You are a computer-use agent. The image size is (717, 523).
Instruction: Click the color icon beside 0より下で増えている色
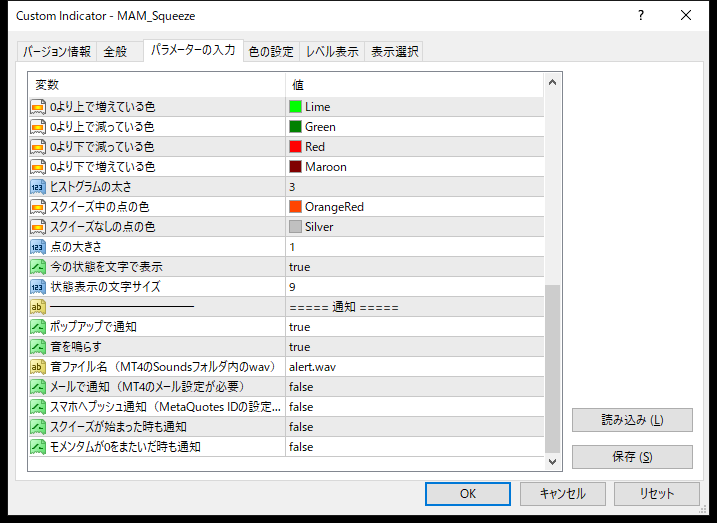tap(38, 167)
